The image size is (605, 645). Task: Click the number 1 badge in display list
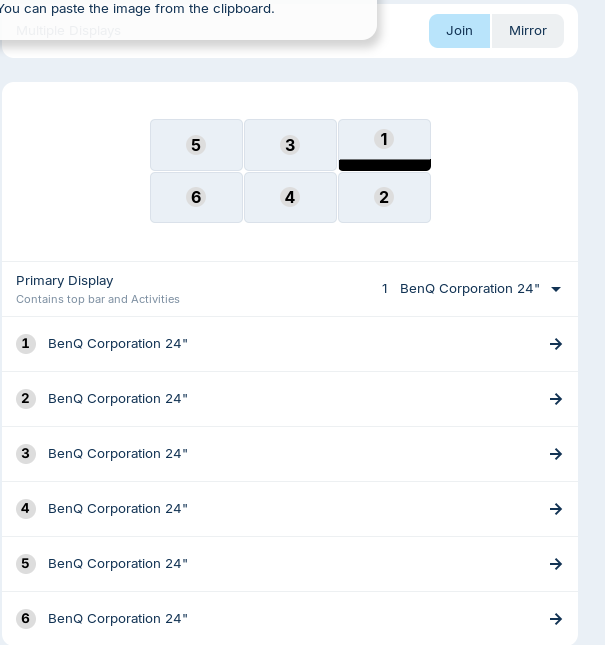coord(26,344)
